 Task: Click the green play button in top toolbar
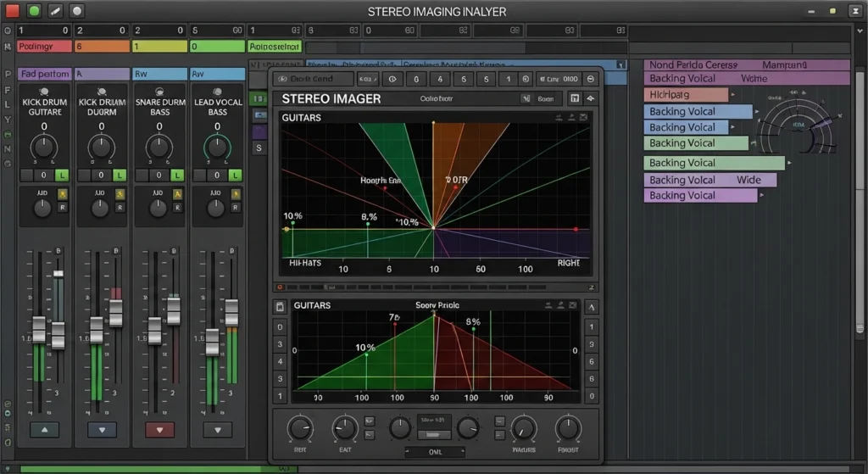click(x=34, y=11)
